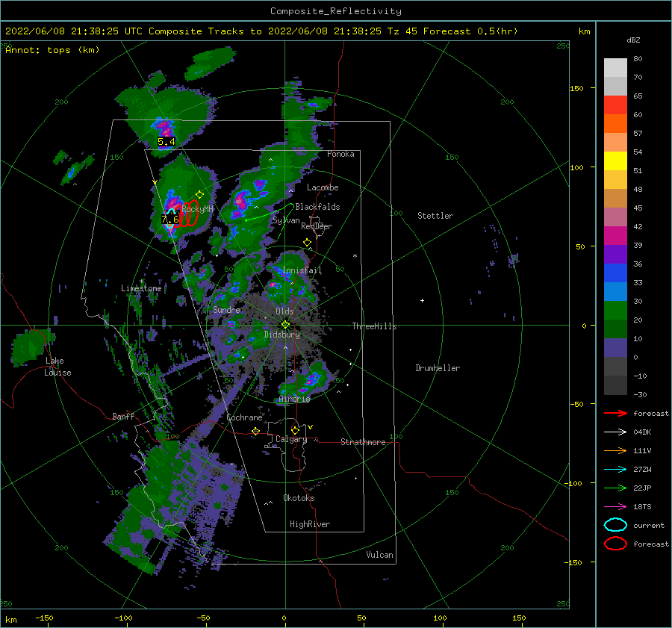Click the dBZ legend heading
This screenshot has height=628, width=672.
click(x=633, y=40)
